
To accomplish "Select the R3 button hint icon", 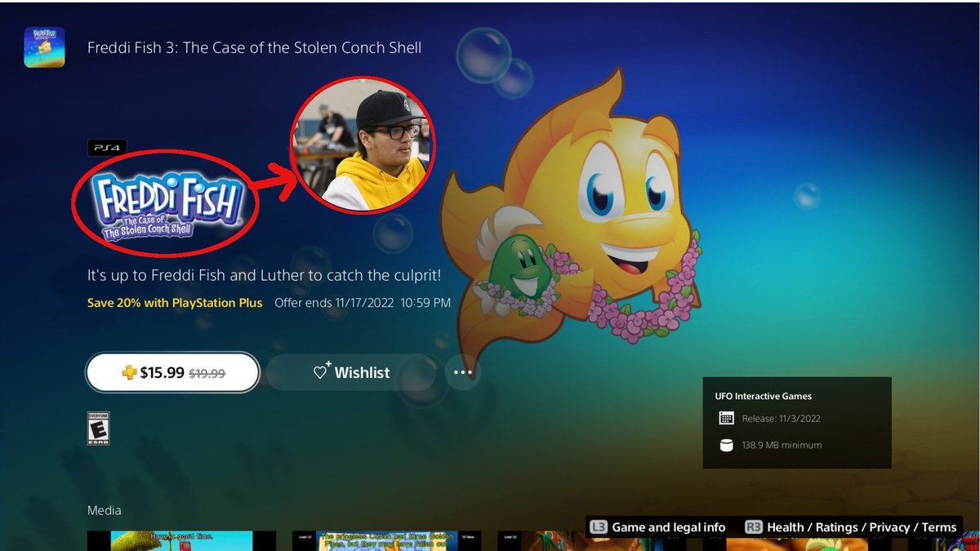I will point(754,527).
